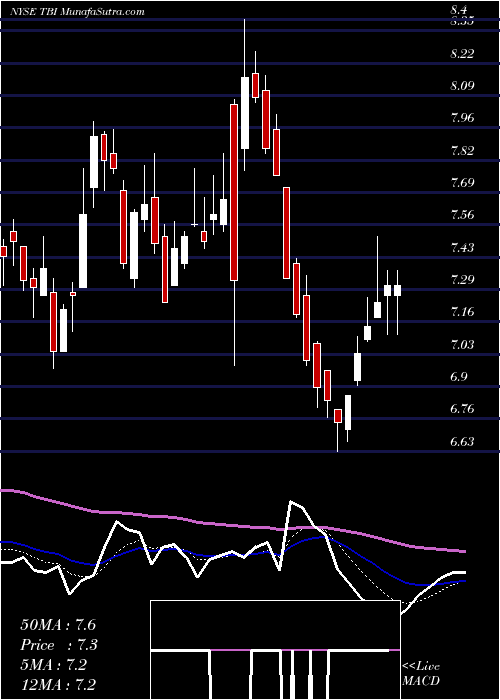The width and height of the screenshot is (500, 700).
Task: Click the 7.56 price axis label
Action: tap(462, 215)
